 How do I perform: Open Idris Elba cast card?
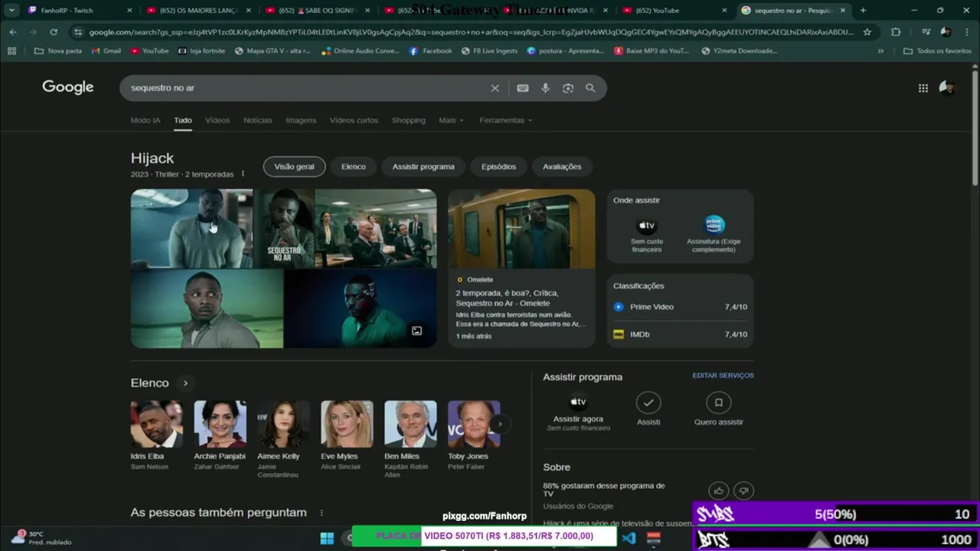tap(156, 435)
